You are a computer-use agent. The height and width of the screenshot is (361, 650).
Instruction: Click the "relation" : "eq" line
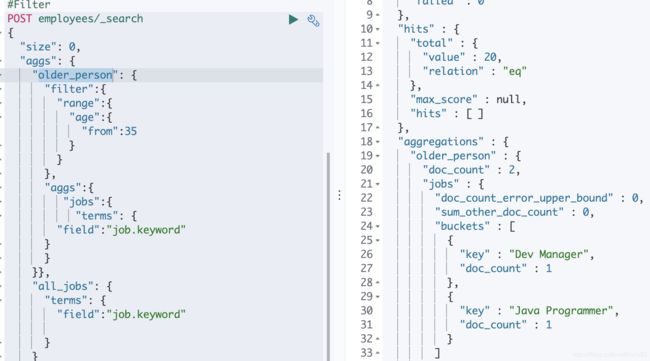click(474, 71)
